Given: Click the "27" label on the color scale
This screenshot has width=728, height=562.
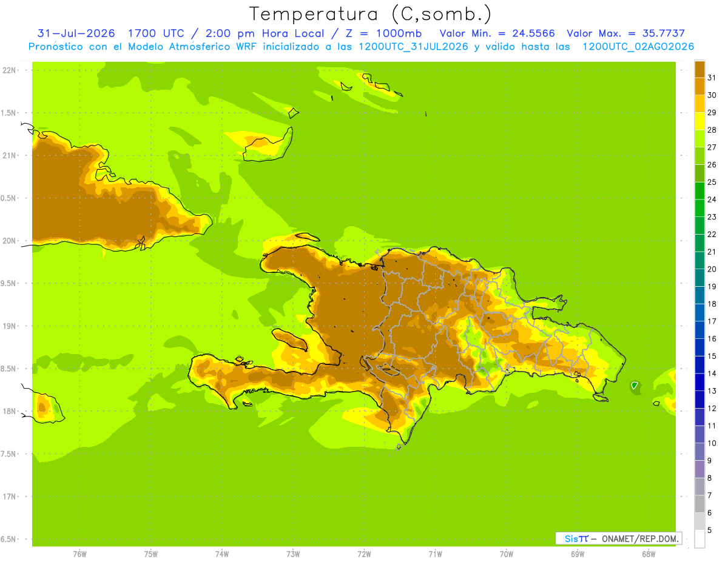Looking at the screenshot, I should click(x=712, y=147).
